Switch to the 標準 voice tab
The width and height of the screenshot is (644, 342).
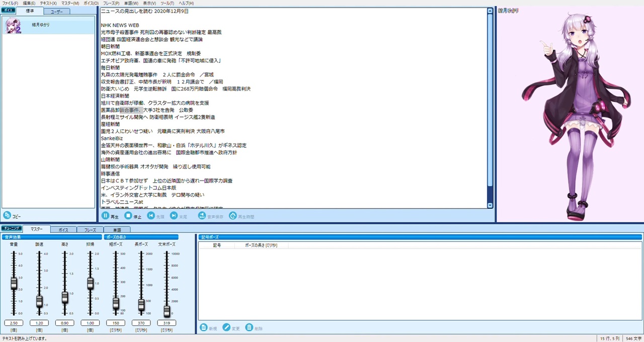[x=30, y=11]
